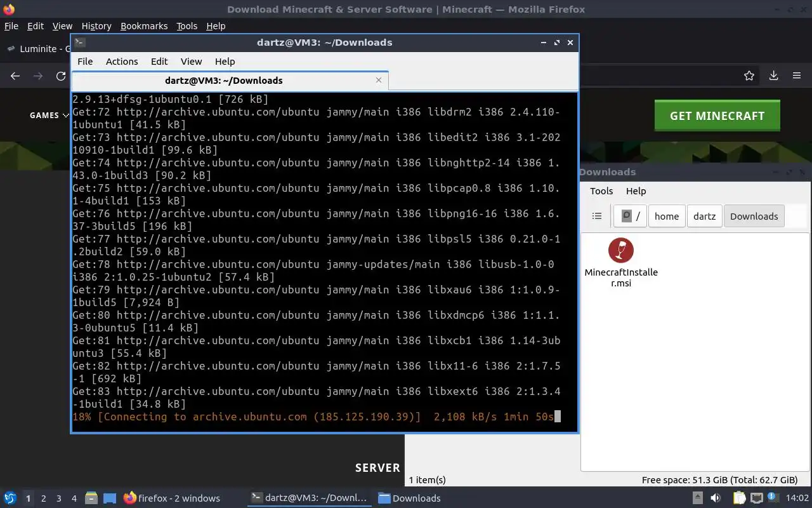Click the terminal icon in the window title bar
Image resolution: width=812 pixels, height=508 pixels.
tap(79, 43)
